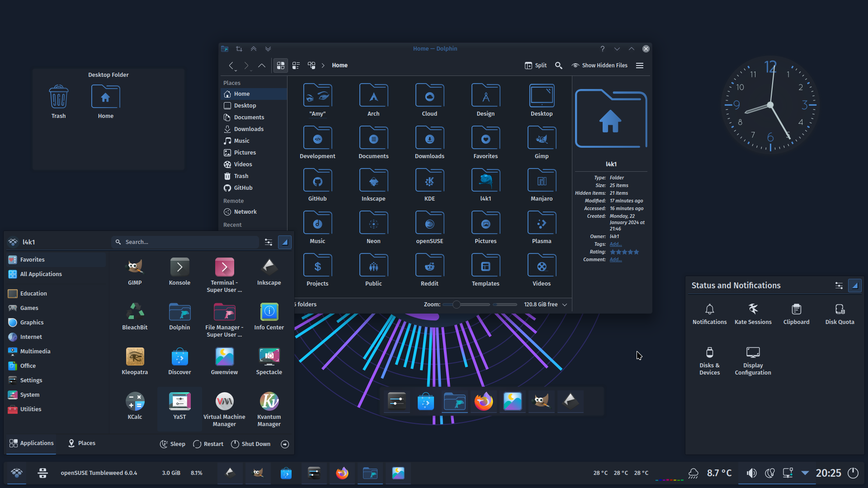The width and height of the screenshot is (868, 488).
Task: Open the Manjaro folder in Dolphin
Action: coord(542,185)
